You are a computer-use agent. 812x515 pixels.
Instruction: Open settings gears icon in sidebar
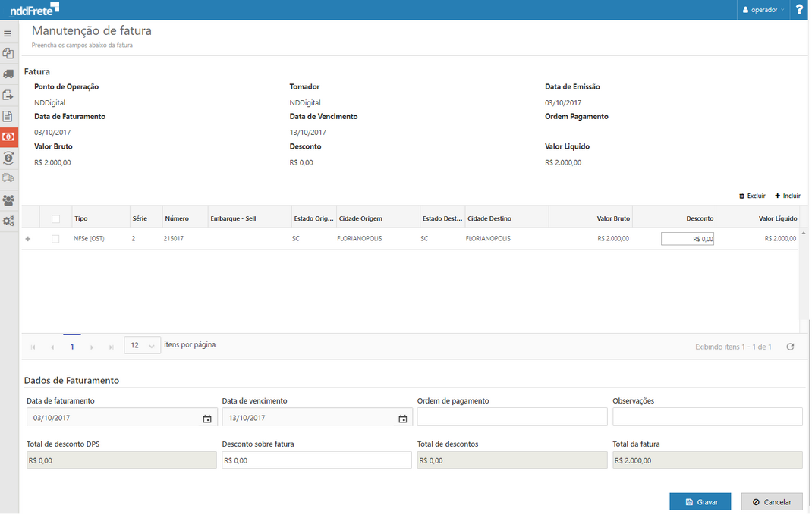click(x=8, y=221)
